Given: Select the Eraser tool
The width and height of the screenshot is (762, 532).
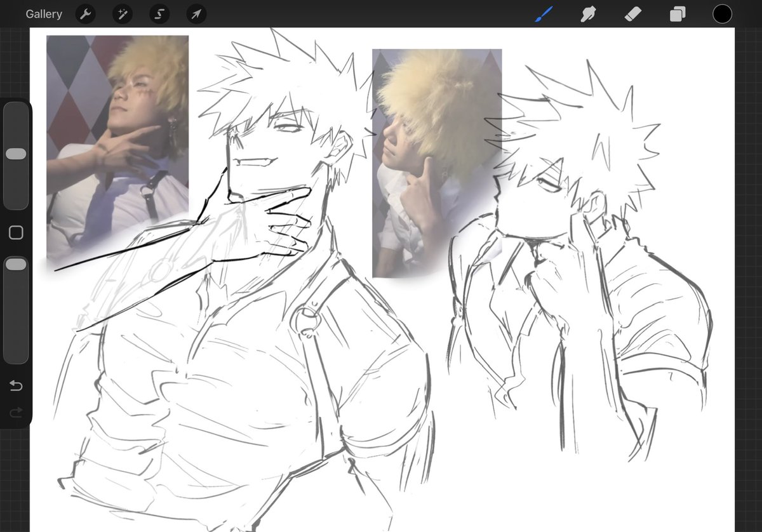Looking at the screenshot, I should point(633,14).
